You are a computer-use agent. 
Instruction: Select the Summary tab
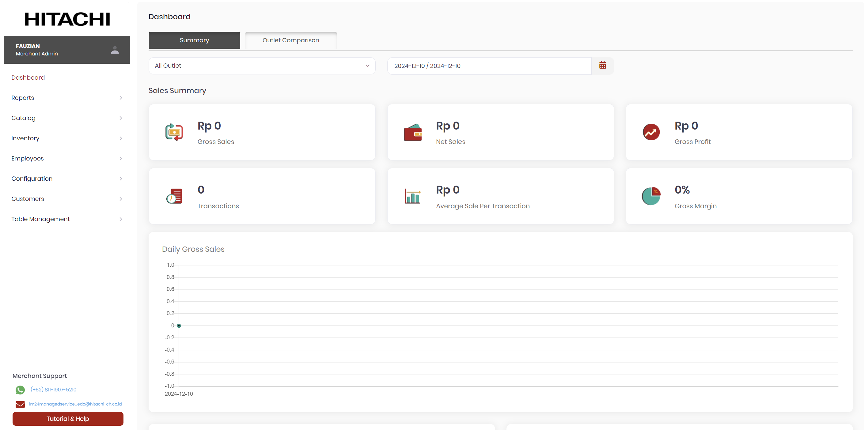point(194,40)
